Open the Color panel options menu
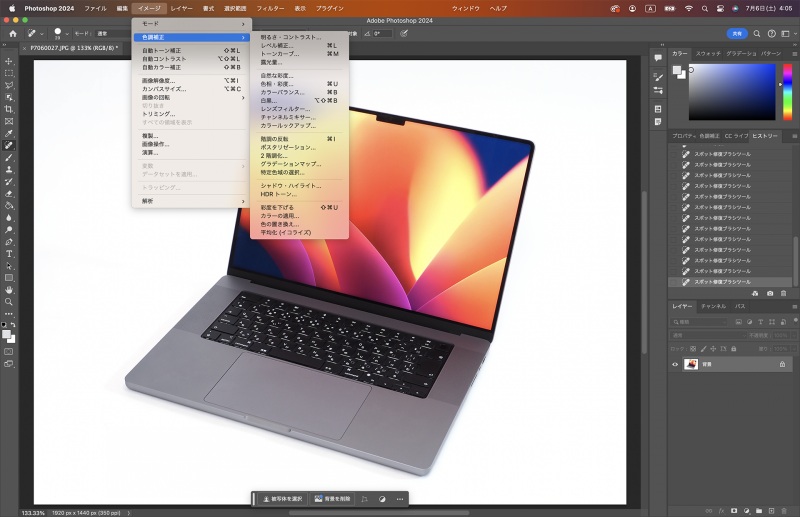The height and width of the screenshot is (517, 800). click(794, 54)
